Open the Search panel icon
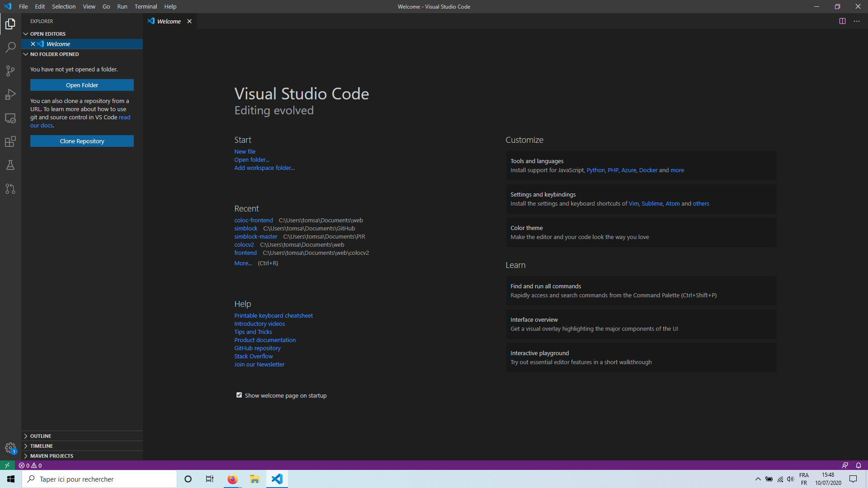 [10, 47]
